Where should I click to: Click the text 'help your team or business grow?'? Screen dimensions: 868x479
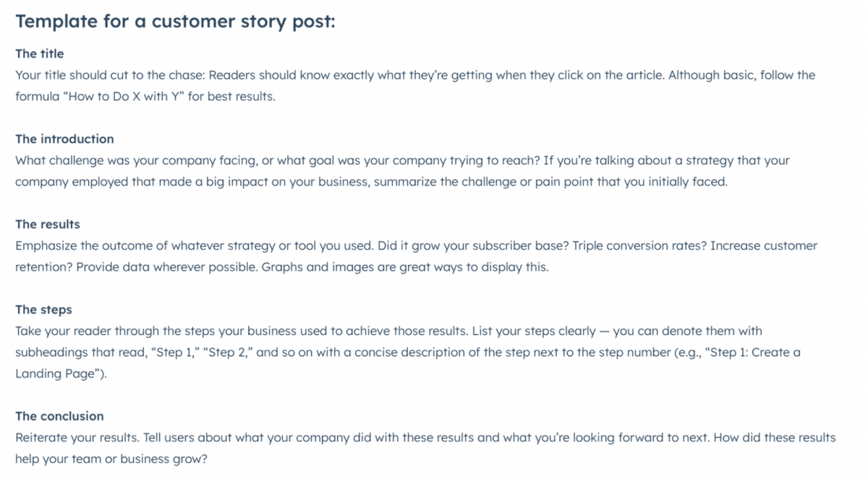coord(111,459)
